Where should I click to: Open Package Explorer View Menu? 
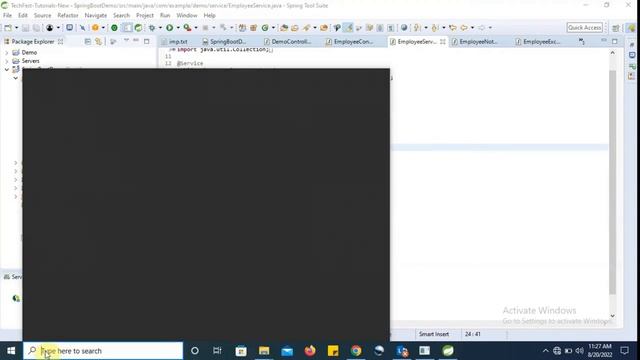tap(126, 41)
